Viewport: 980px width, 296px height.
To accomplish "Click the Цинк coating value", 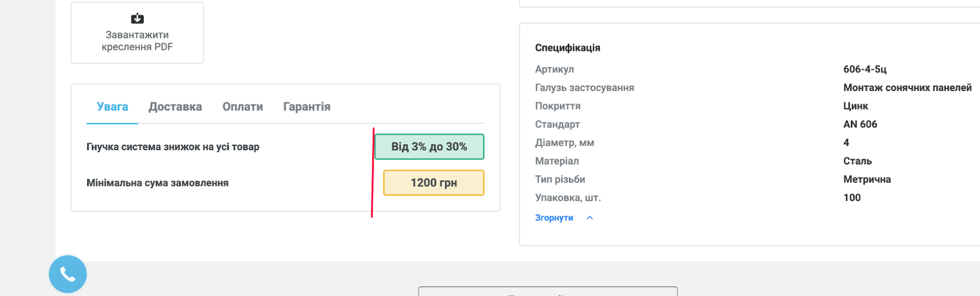I will (856, 106).
